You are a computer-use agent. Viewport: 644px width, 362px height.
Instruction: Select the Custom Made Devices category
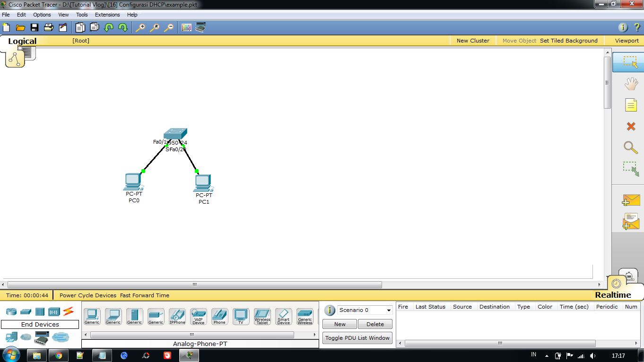(42, 337)
